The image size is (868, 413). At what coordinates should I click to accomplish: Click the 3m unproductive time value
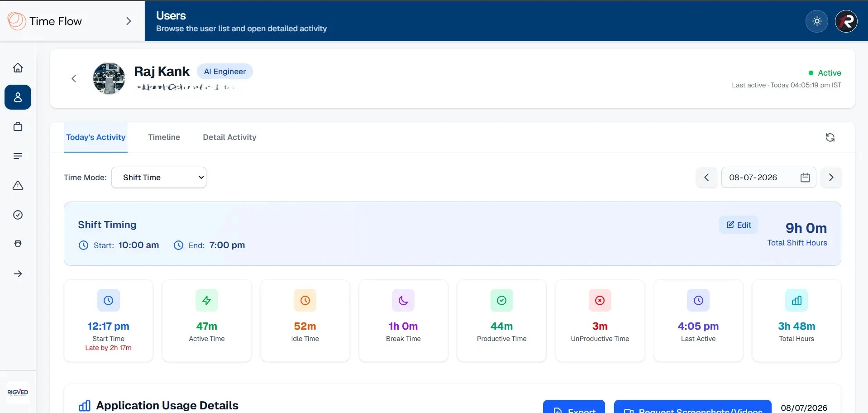[600, 326]
